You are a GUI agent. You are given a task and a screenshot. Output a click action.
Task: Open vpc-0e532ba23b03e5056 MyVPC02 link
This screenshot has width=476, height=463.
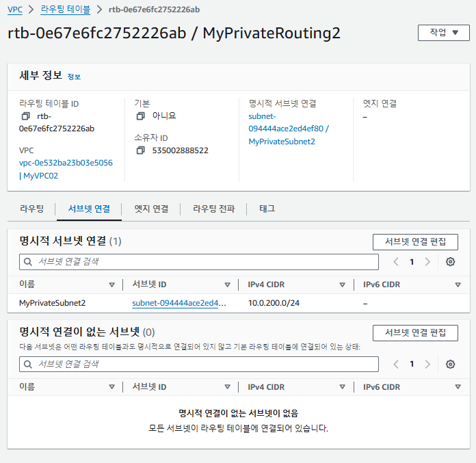coord(66,169)
